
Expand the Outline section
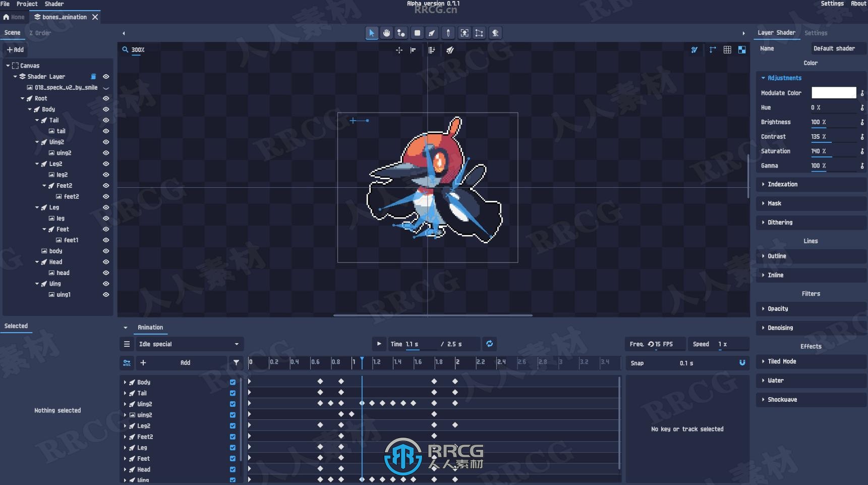click(x=811, y=256)
